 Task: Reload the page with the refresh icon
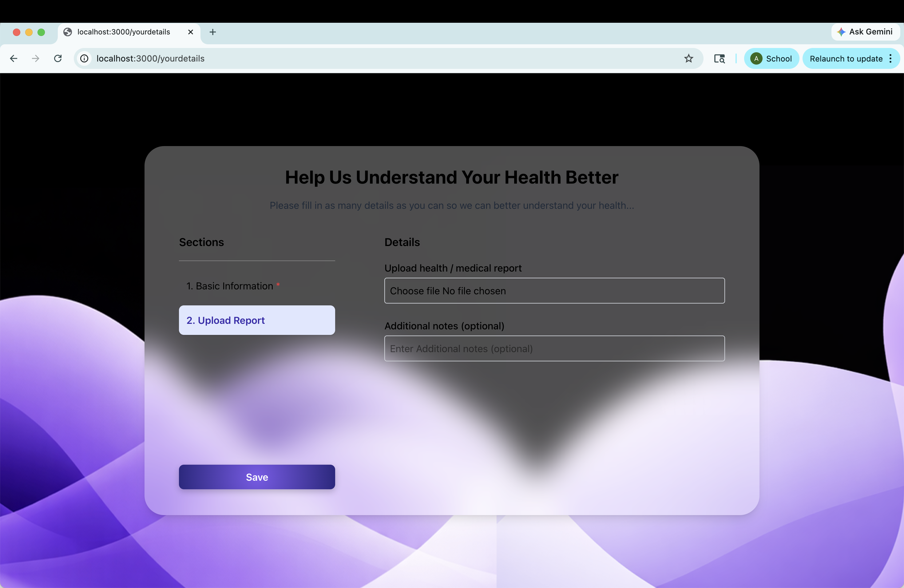58,58
